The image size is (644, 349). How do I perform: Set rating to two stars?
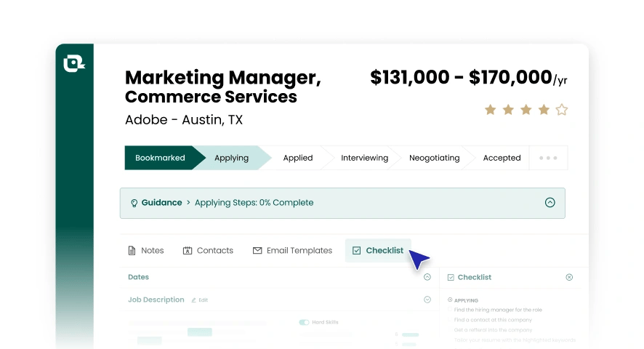coord(508,110)
